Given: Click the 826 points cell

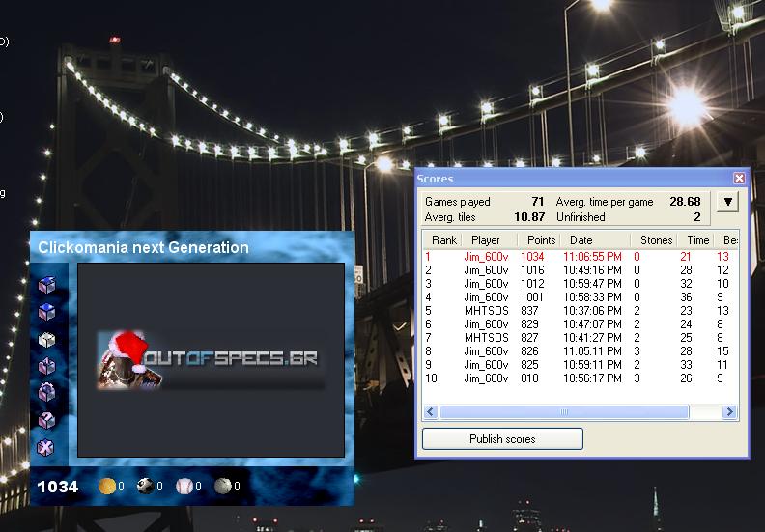Looking at the screenshot, I should click(529, 351).
